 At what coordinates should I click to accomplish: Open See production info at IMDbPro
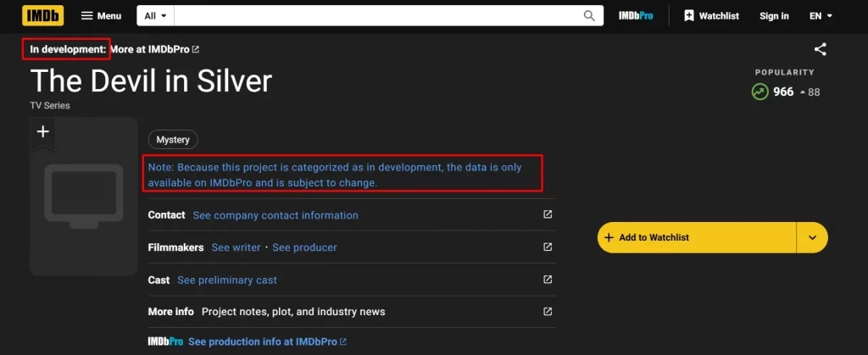click(x=267, y=341)
